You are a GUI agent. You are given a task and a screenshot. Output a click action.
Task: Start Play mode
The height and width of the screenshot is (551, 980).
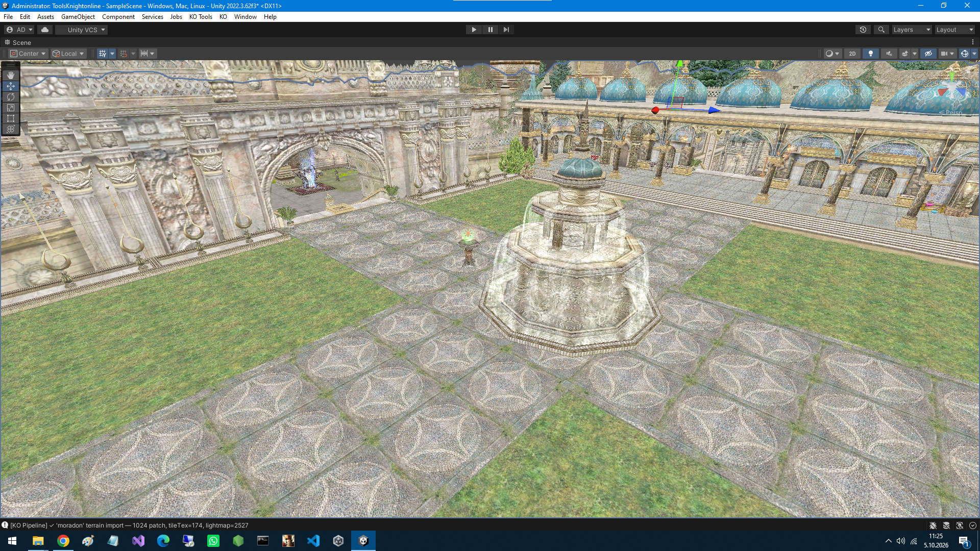point(474,30)
